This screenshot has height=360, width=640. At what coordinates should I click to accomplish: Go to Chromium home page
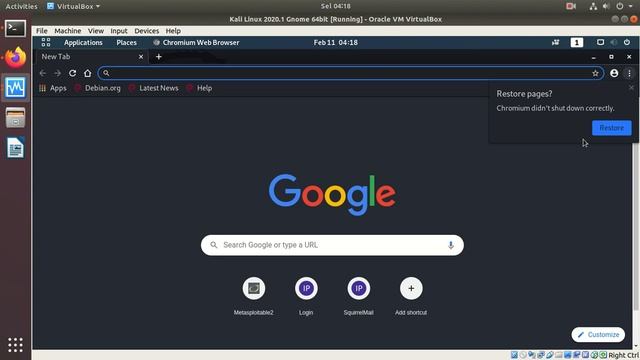pos(87,73)
